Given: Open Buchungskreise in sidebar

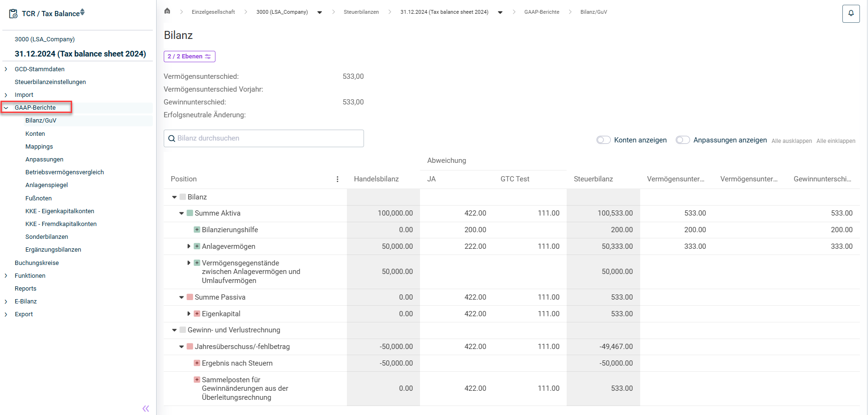Looking at the screenshot, I should click(37, 263).
